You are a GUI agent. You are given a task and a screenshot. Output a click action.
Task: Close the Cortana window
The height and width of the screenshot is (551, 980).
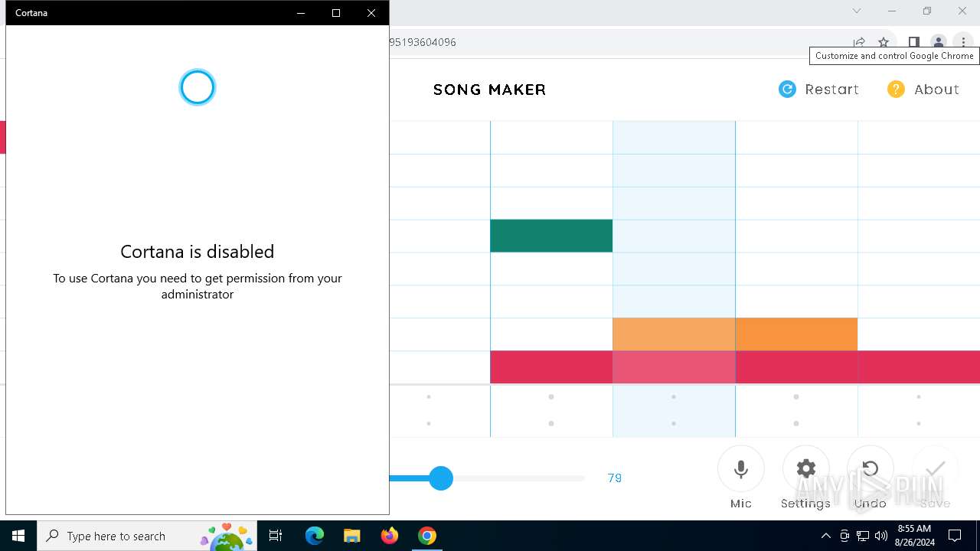tap(371, 13)
